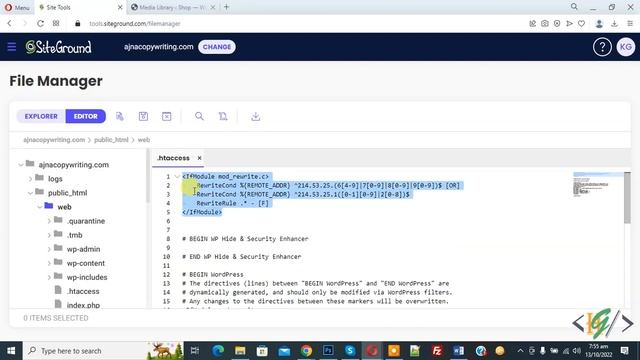
Task: Select .htaccess file in tree
Action: tap(83, 291)
